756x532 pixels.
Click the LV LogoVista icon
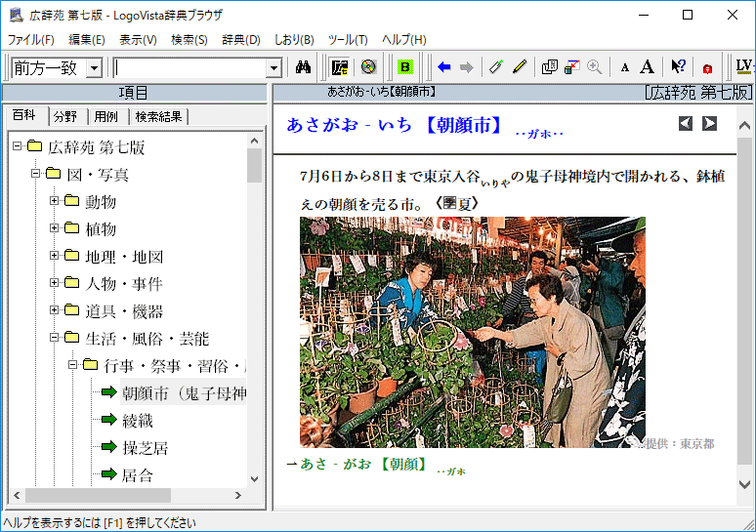tap(744, 66)
